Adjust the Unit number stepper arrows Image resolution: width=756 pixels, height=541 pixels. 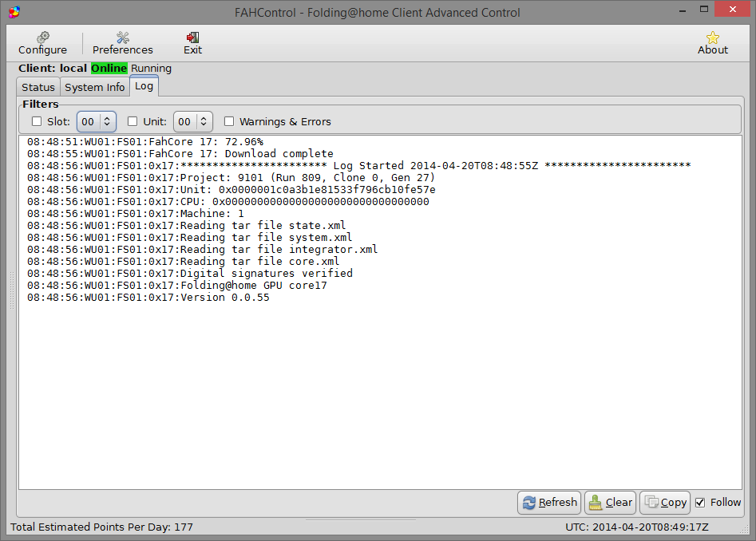pyautogui.click(x=204, y=121)
